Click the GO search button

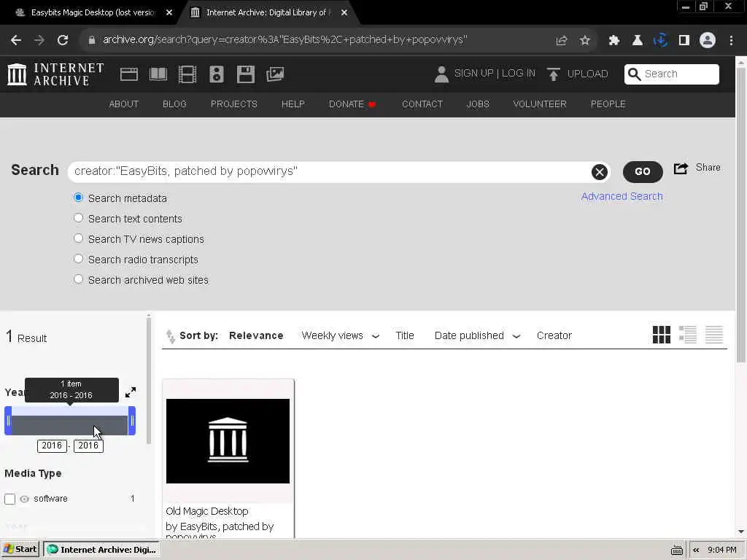[643, 172]
